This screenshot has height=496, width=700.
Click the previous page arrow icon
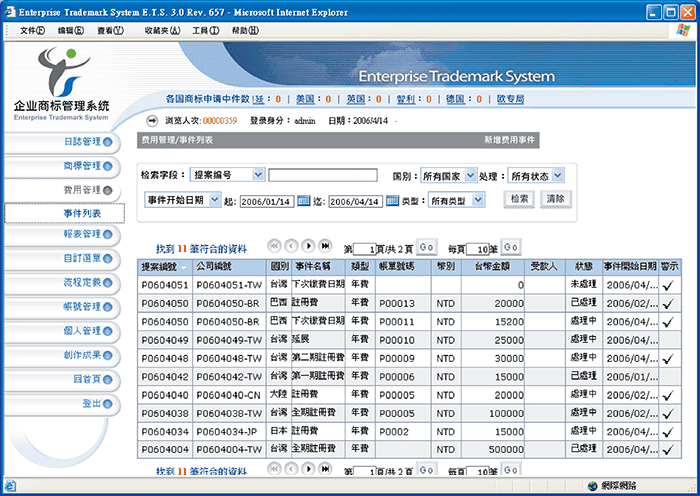click(290, 246)
